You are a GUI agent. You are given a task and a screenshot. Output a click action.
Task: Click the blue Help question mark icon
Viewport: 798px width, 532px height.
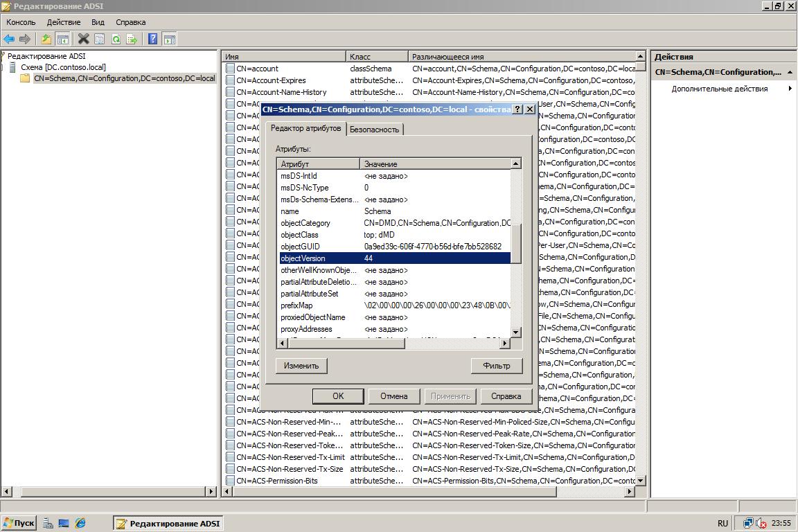(x=152, y=39)
